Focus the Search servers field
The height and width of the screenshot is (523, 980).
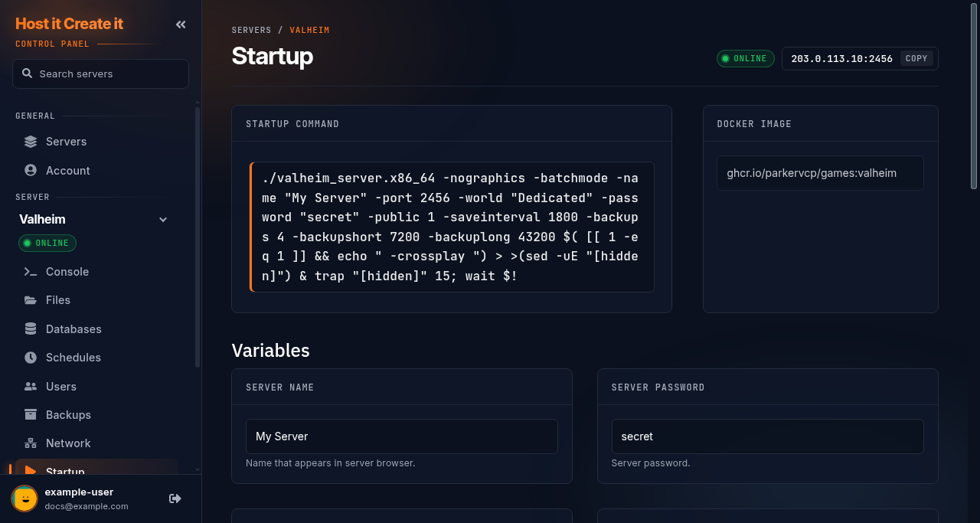[100, 74]
